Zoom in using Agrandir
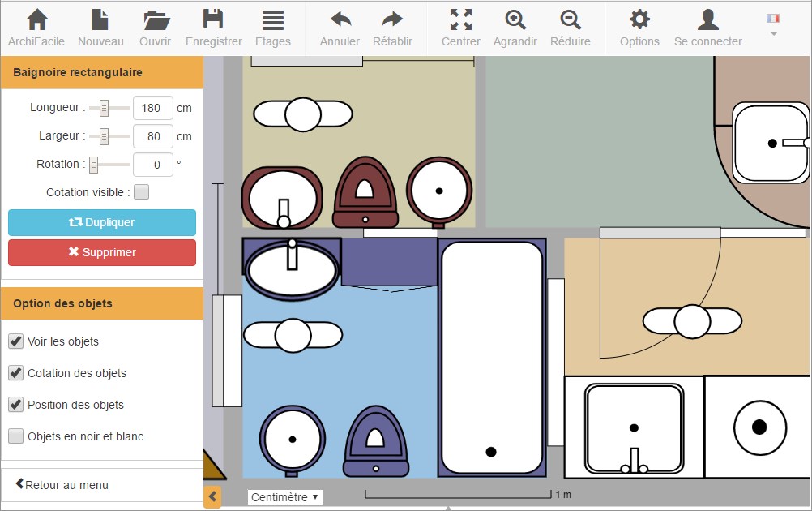The height and width of the screenshot is (511, 812). [x=515, y=28]
